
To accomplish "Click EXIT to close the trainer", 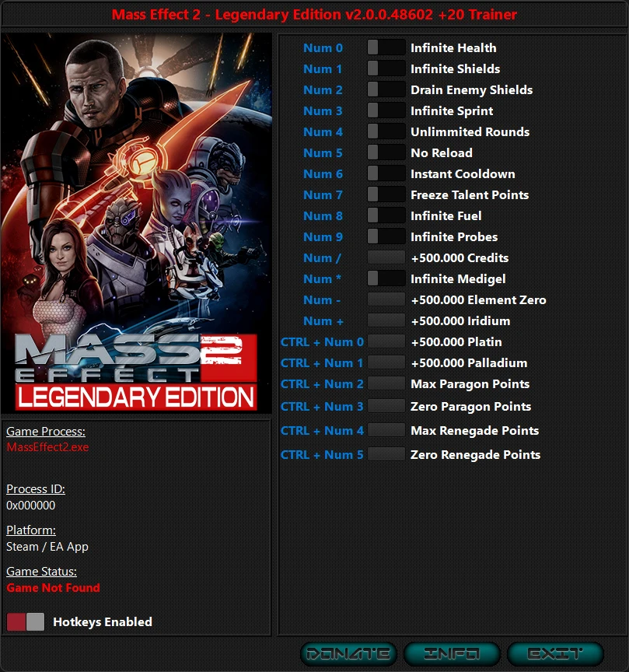I will 555,653.
